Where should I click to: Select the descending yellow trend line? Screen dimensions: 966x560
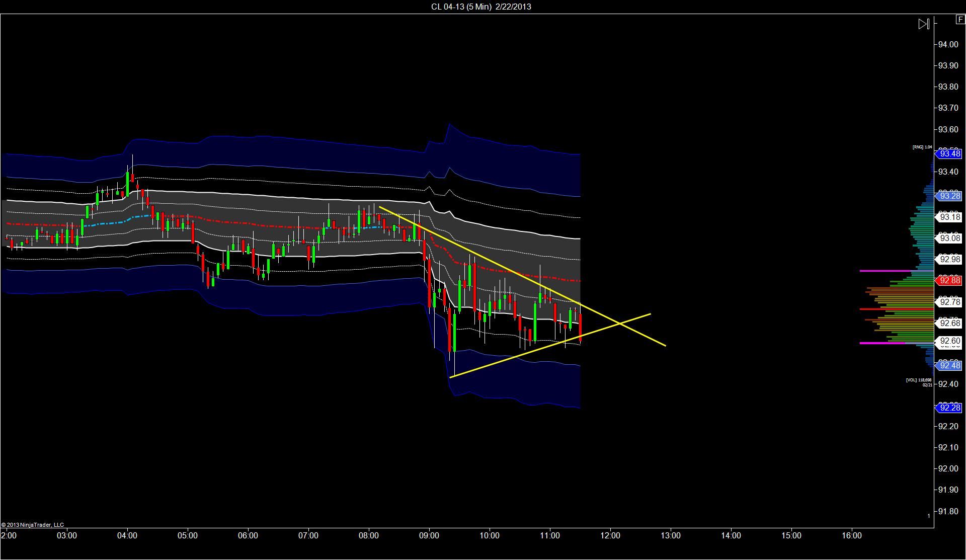click(522, 276)
